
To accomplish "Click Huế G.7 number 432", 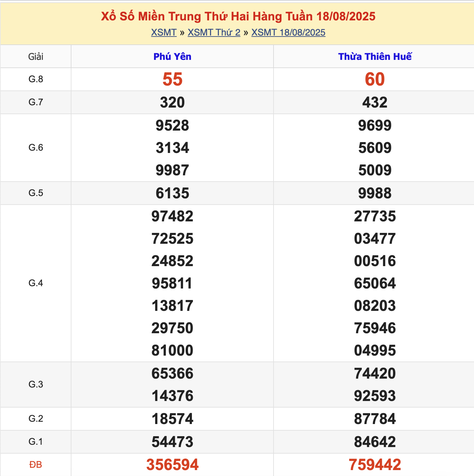I will pyautogui.click(x=375, y=102).
